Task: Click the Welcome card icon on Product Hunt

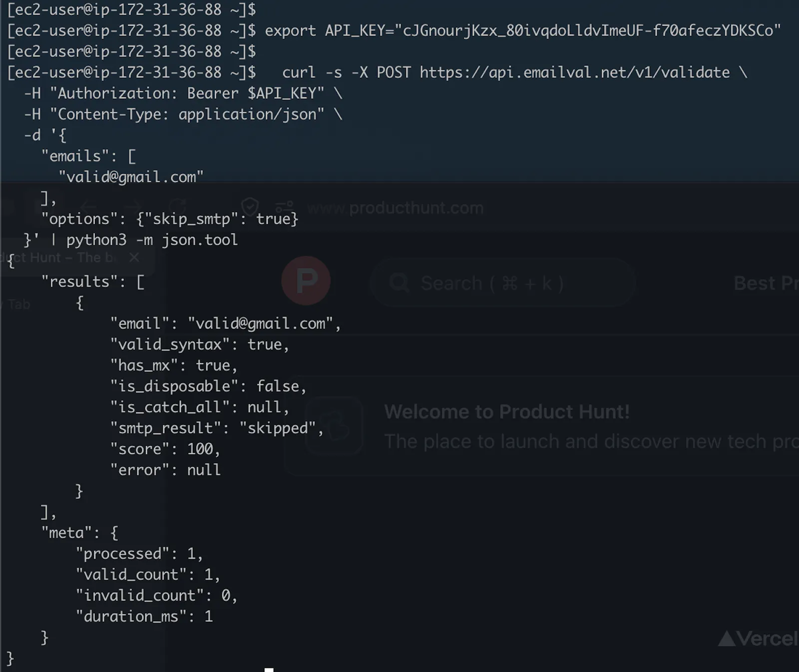Action: (334, 426)
